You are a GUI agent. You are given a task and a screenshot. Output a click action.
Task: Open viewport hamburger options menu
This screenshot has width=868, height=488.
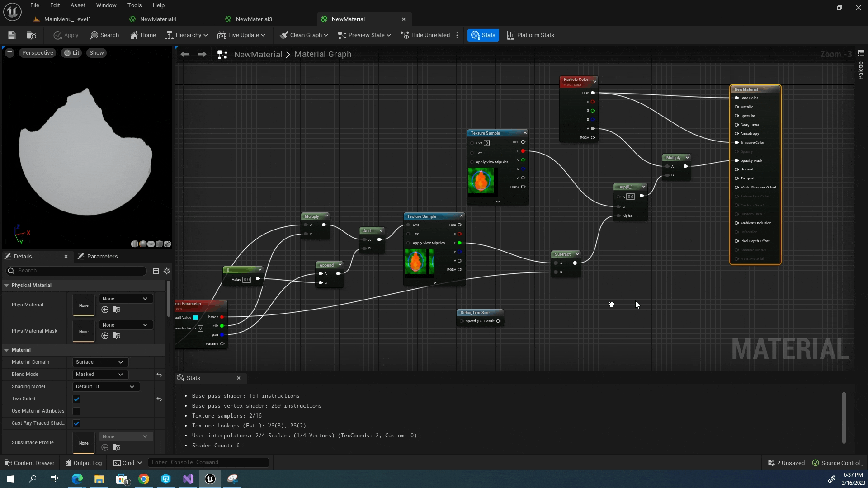pos(9,53)
